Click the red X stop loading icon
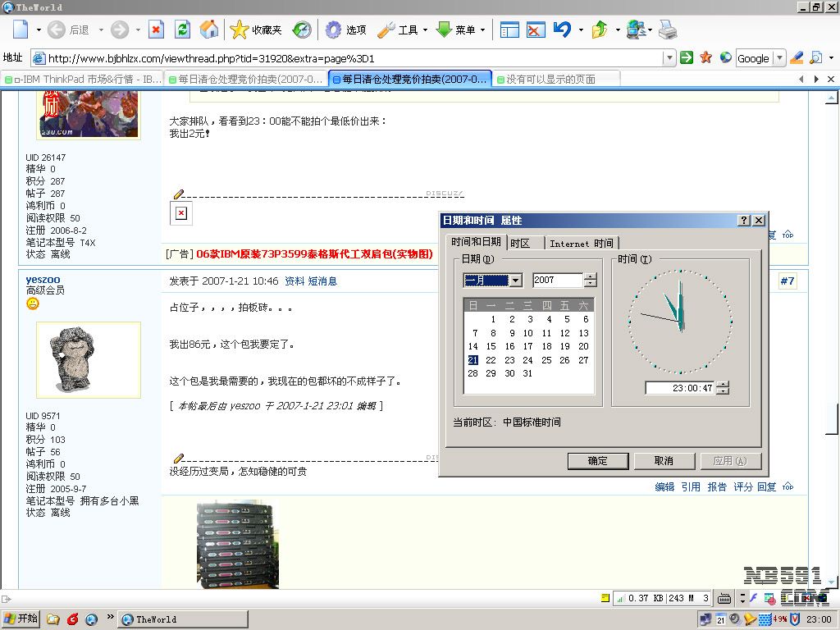The image size is (840, 630). 156,30
